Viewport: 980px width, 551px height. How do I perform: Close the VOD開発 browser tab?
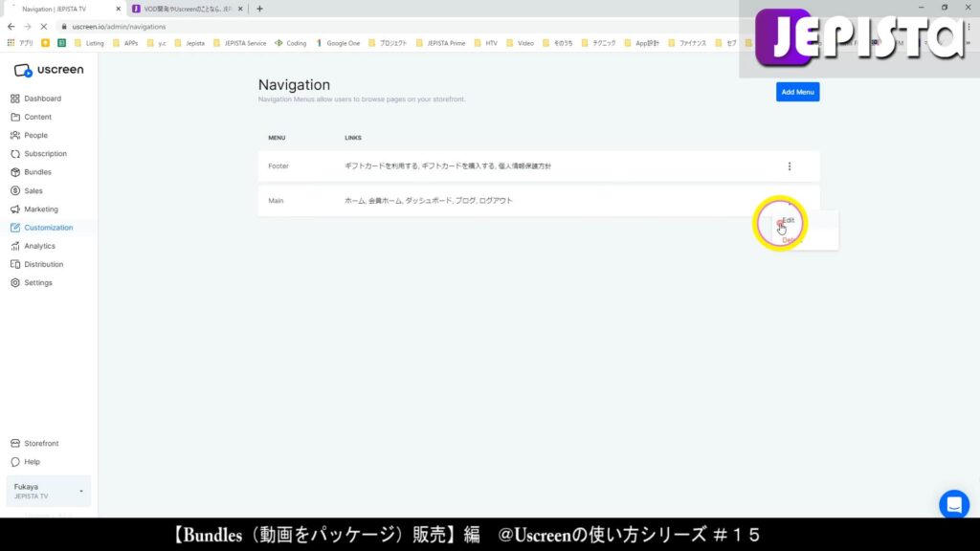[x=240, y=9]
